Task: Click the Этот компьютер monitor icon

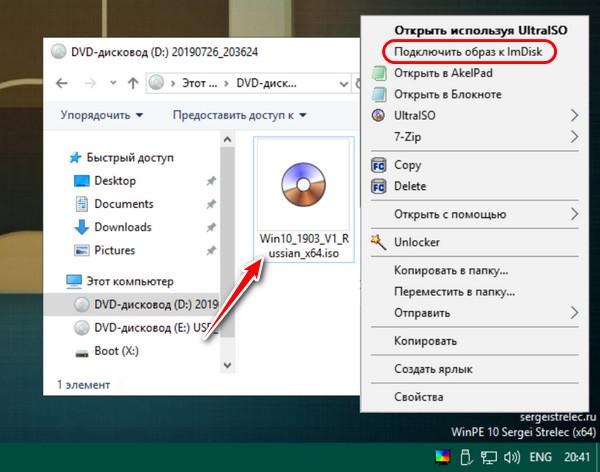Action: coord(74,281)
